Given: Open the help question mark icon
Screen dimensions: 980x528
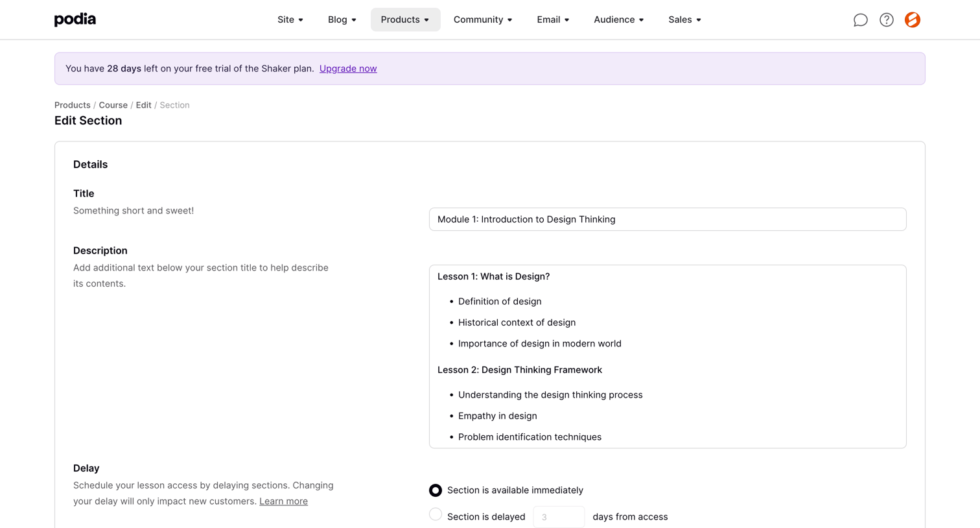Looking at the screenshot, I should pyautogui.click(x=886, y=20).
